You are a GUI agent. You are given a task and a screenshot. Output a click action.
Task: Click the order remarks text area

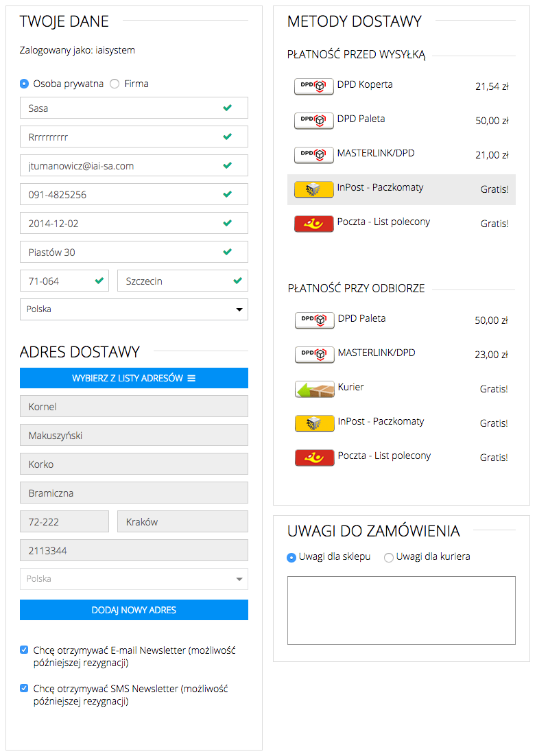[x=401, y=611]
